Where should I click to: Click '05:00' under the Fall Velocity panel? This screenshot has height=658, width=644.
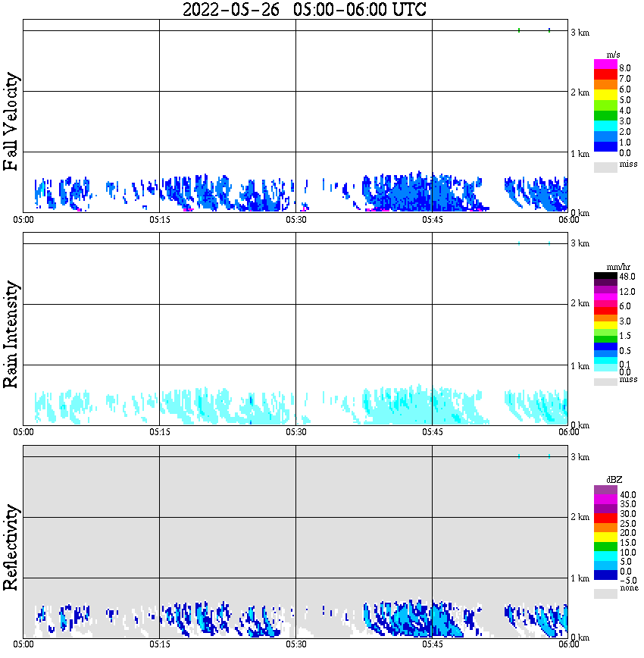click(x=23, y=220)
